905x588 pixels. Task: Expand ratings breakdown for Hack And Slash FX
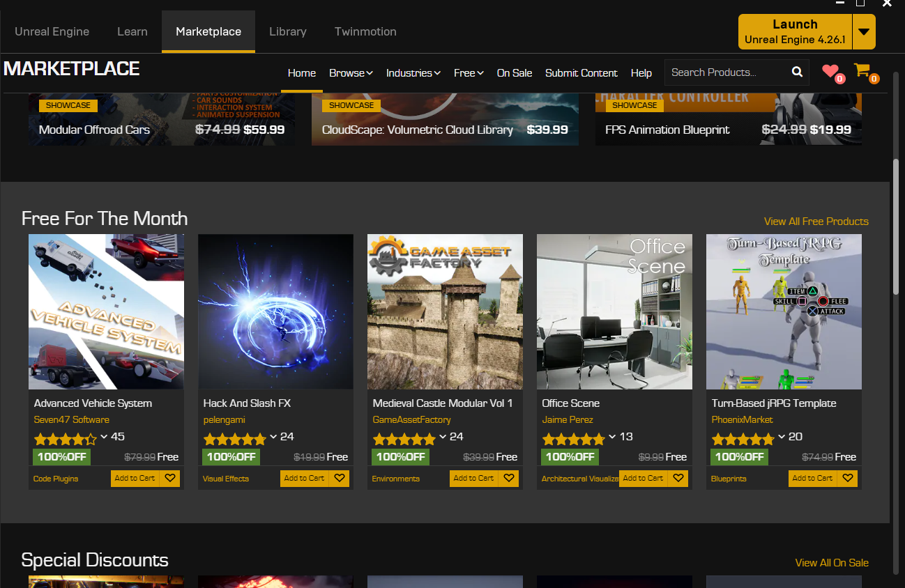(273, 437)
